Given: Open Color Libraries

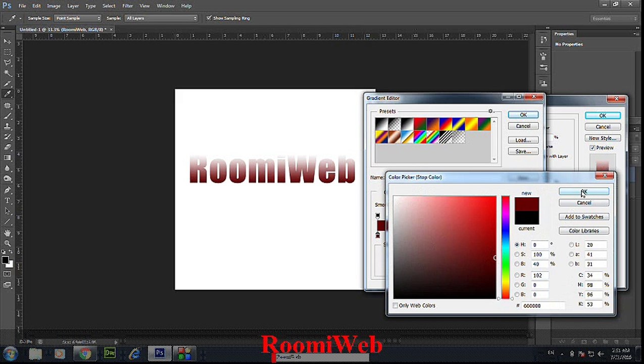Looking at the screenshot, I should [584, 231].
